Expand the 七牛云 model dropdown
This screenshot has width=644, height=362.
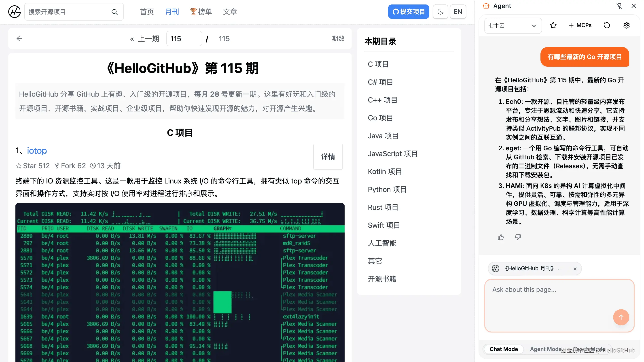(x=513, y=26)
